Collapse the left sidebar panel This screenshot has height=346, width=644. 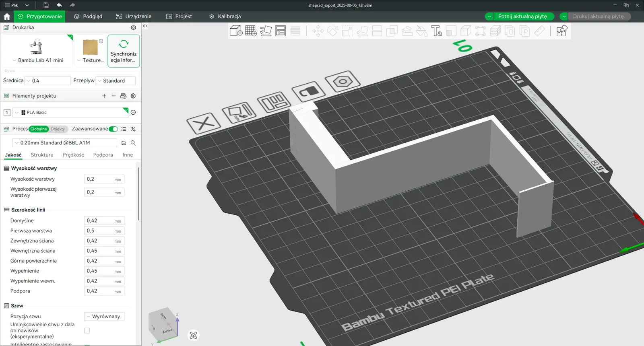[145, 26]
